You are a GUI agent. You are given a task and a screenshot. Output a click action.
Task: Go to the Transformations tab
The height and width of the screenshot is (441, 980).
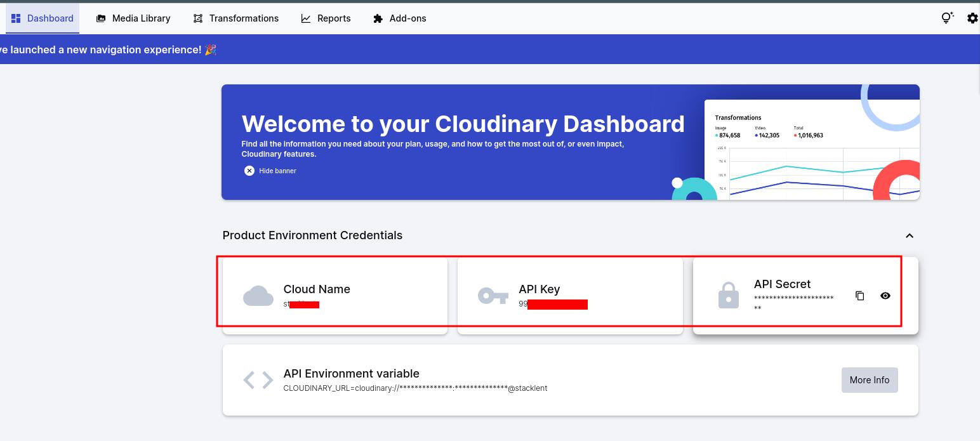pyautogui.click(x=236, y=18)
